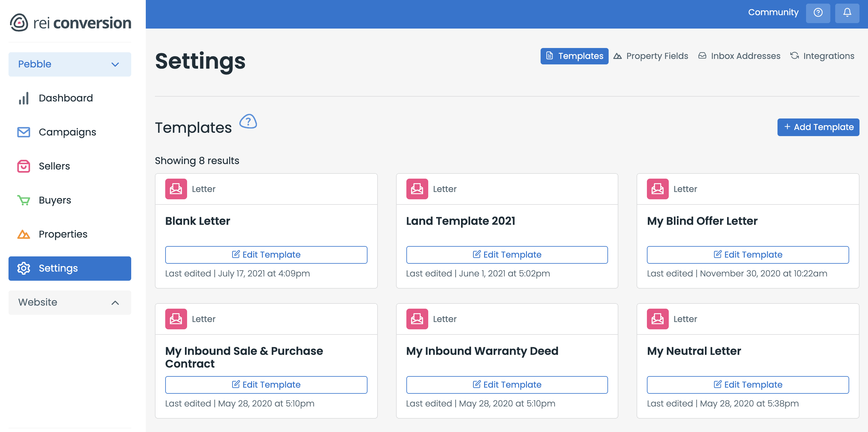Image resolution: width=868 pixels, height=432 pixels.
Task: Open the help question mark in top bar
Action: [x=818, y=13]
